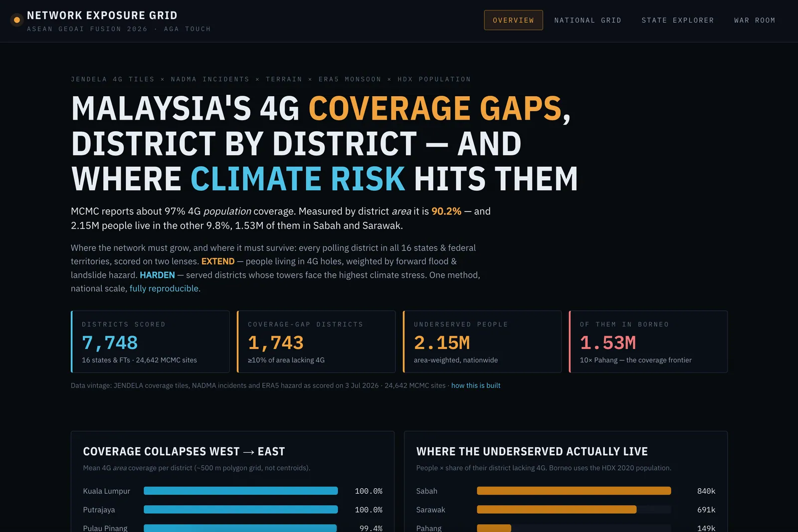
Task: Click 'area-weighted, nationwide' caption
Action: pyautogui.click(x=456, y=360)
